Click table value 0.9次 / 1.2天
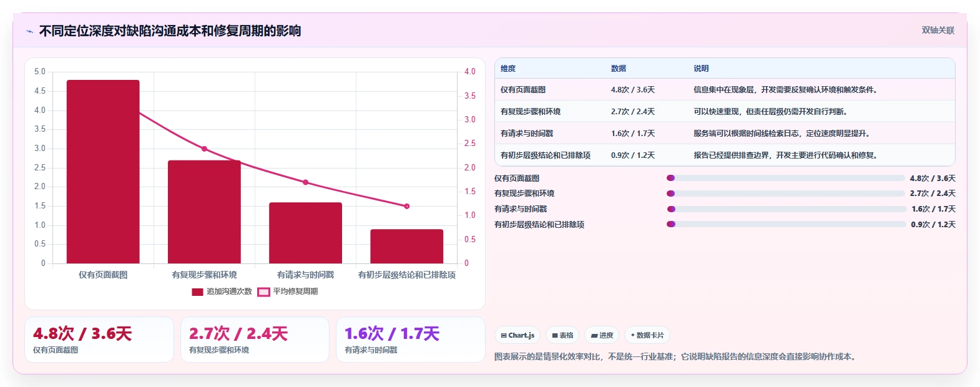 click(633, 155)
